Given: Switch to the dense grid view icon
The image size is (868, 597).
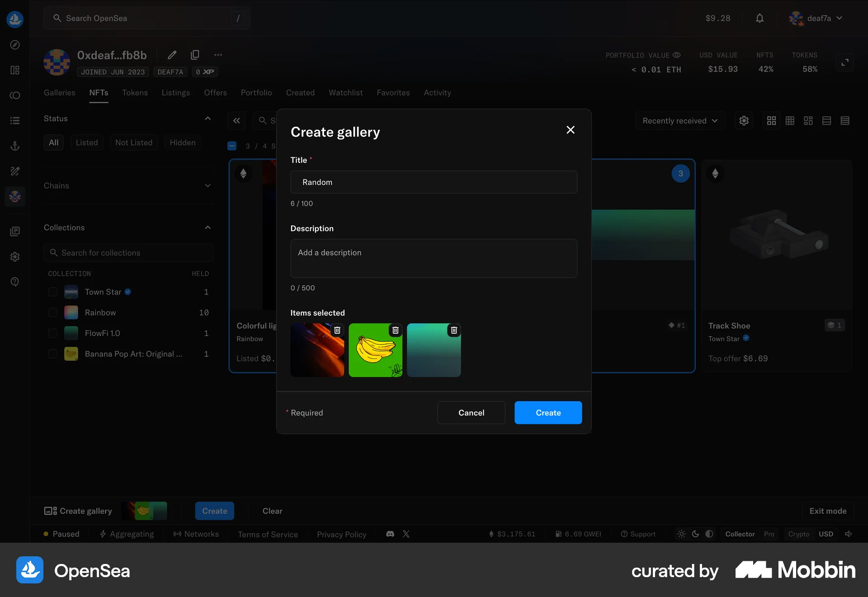Looking at the screenshot, I should 790,121.
